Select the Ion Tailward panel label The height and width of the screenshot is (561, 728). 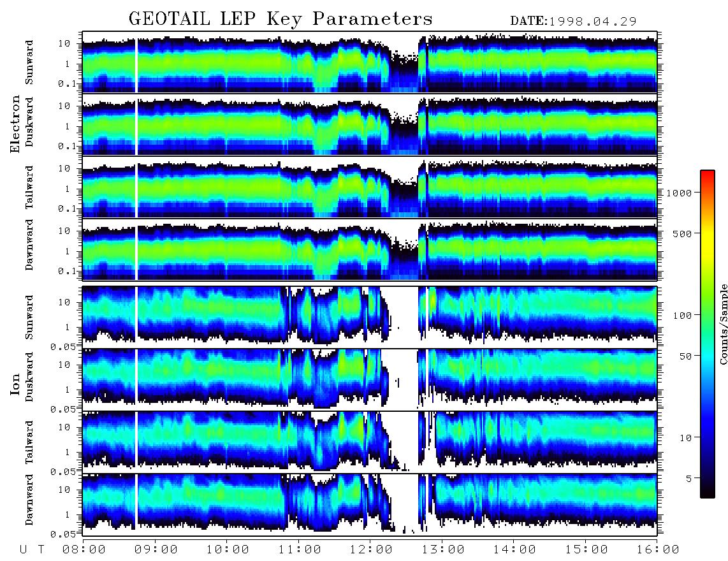(29, 442)
